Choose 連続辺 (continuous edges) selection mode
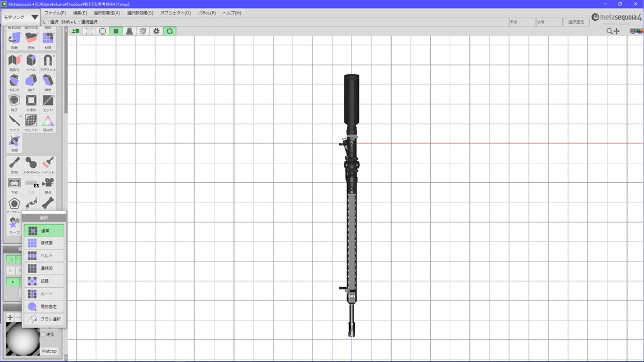The width and height of the screenshot is (644, 362). 44,268
